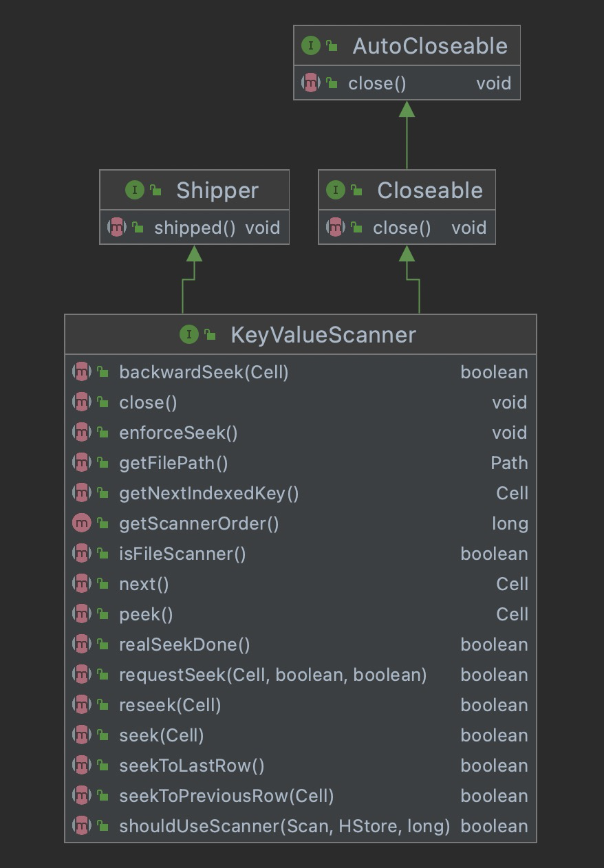Click the getNextIndexedKey() method entry
This screenshot has width=604, height=868.
coord(208,493)
